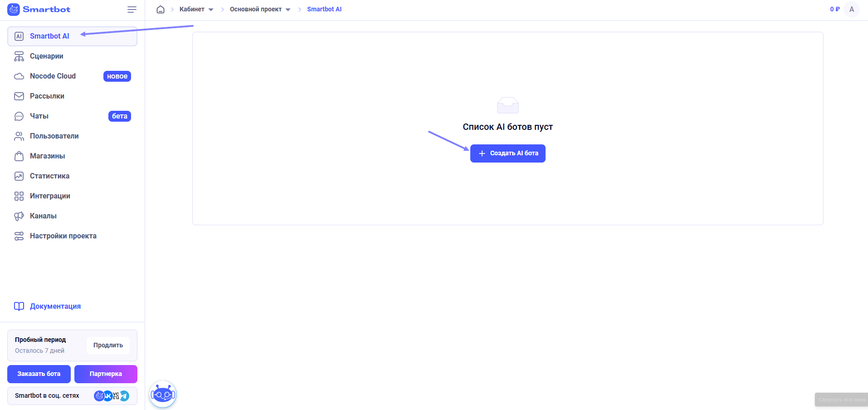Expand the Основной проект dropdown
Screen dimensions: 868x410
[288, 10]
